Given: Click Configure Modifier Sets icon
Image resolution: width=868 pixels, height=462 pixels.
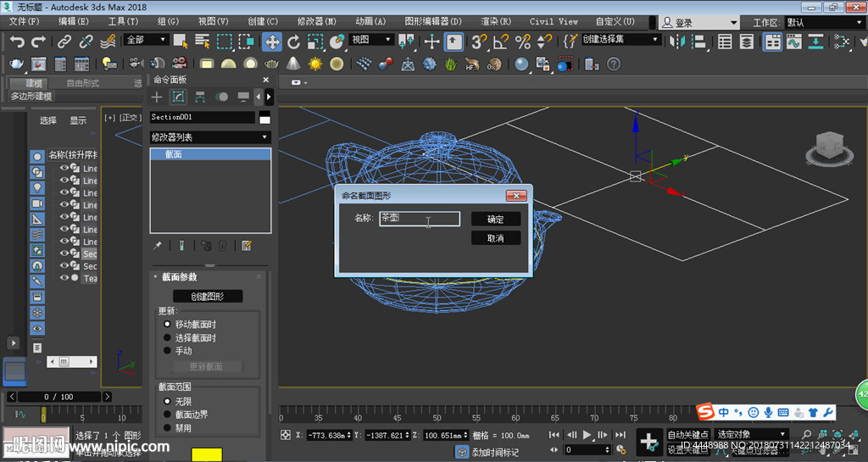Looking at the screenshot, I should click(x=247, y=245).
